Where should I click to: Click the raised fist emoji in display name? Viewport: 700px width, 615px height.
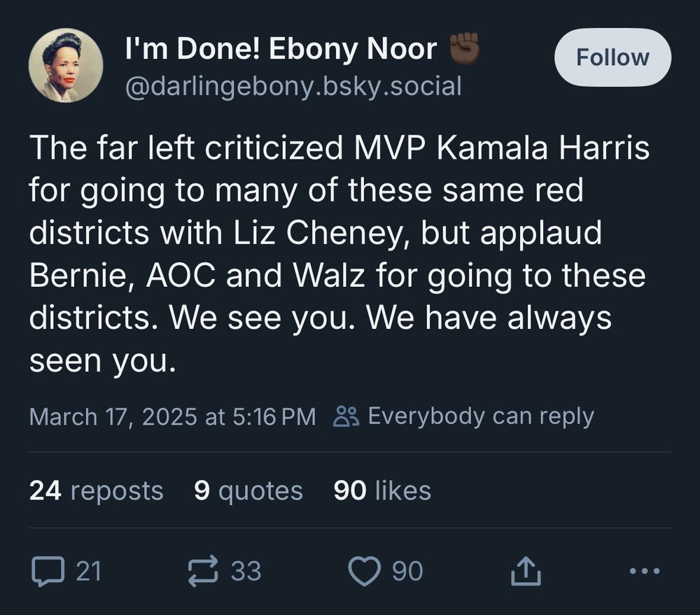pos(464,50)
